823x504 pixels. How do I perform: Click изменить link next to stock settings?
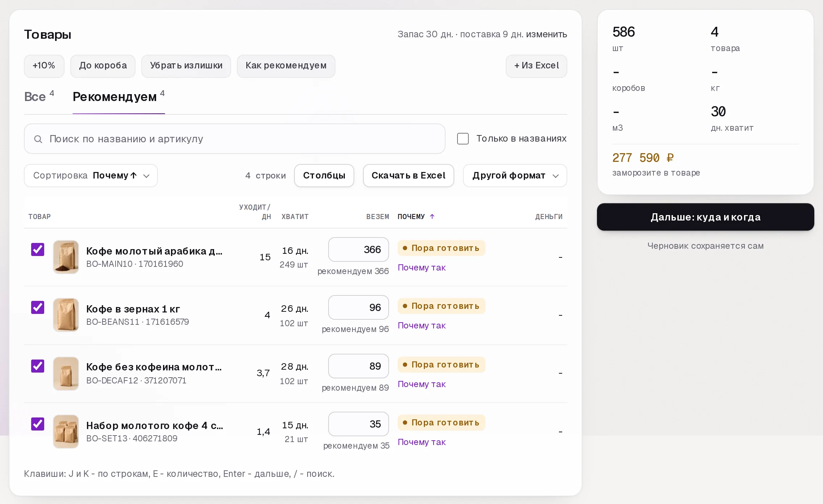click(x=547, y=34)
